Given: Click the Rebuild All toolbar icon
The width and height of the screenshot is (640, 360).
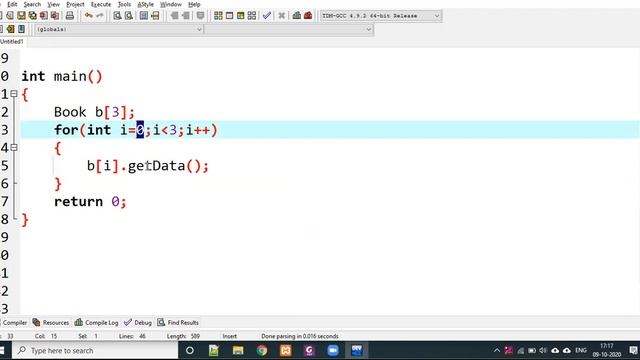Looking at the screenshot, I should coord(252,16).
